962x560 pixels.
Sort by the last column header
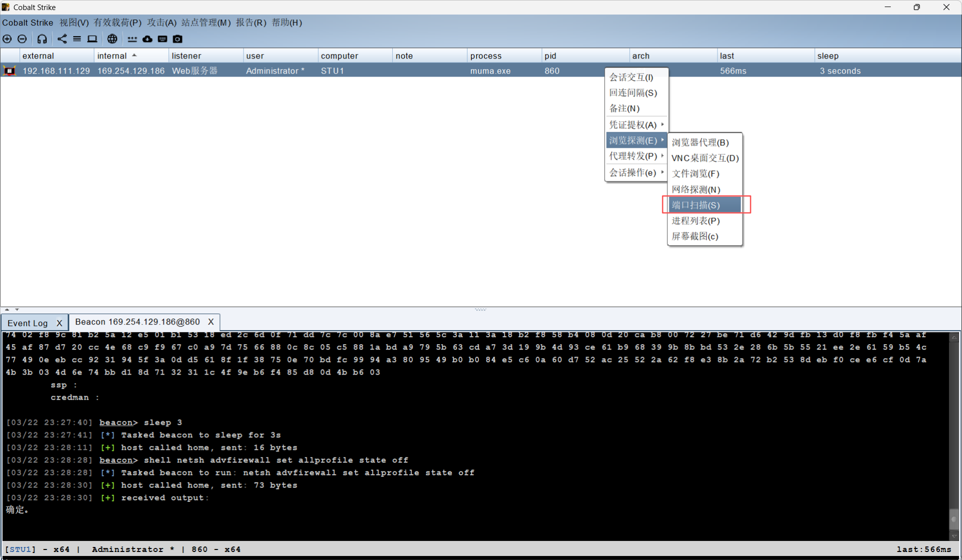tap(766, 56)
